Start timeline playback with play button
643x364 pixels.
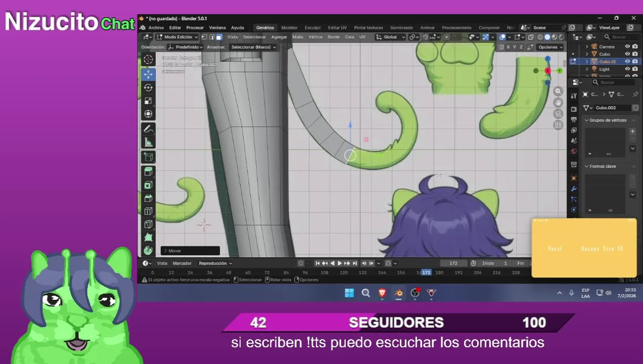(x=339, y=263)
